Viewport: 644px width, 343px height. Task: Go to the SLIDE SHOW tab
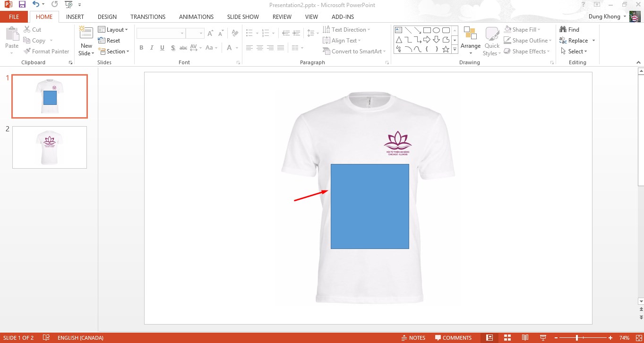pos(243,17)
